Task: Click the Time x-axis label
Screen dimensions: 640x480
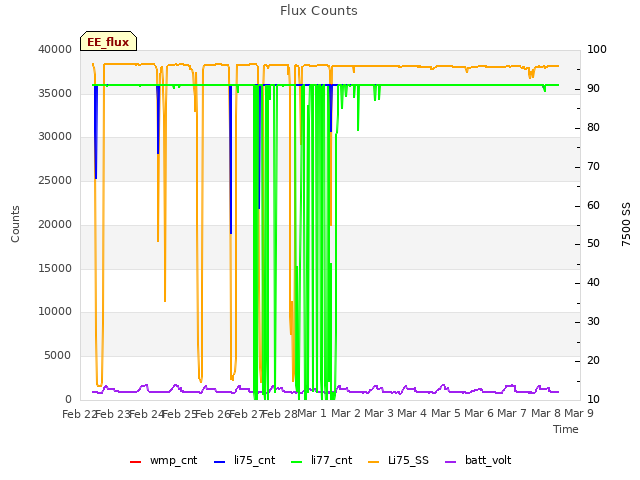Action: pyautogui.click(x=566, y=429)
